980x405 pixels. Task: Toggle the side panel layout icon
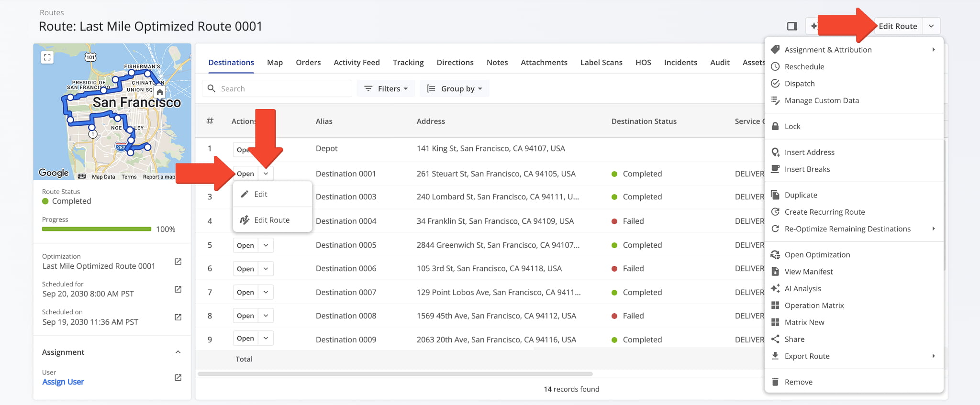click(792, 26)
